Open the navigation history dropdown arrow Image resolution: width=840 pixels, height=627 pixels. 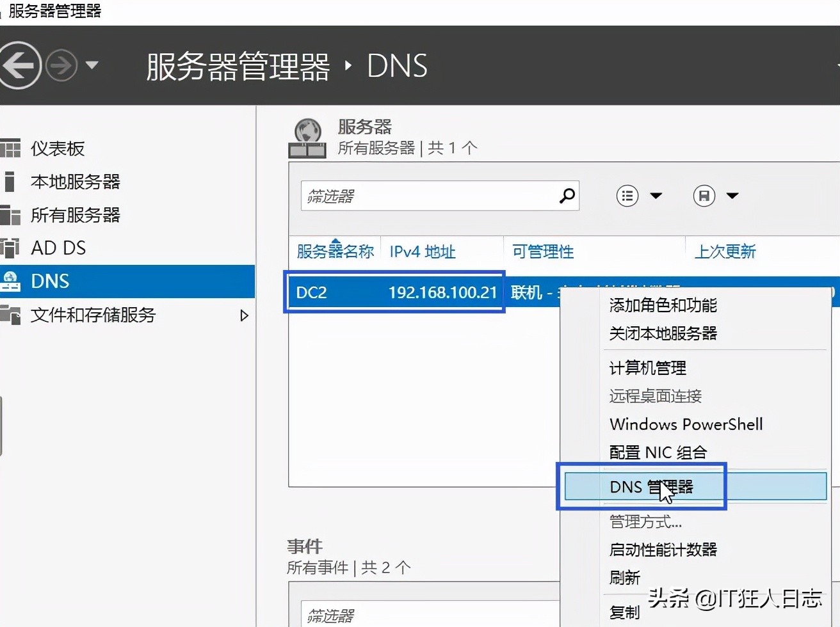coord(93,66)
